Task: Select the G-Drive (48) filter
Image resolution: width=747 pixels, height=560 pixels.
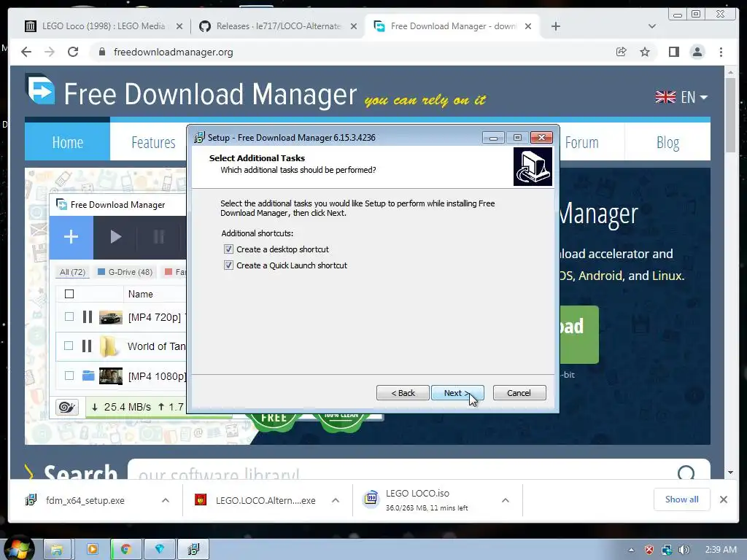Action: tap(125, 272)
